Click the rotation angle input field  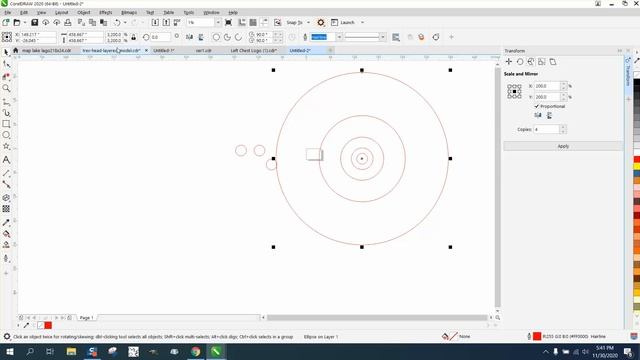coord(160,37)
